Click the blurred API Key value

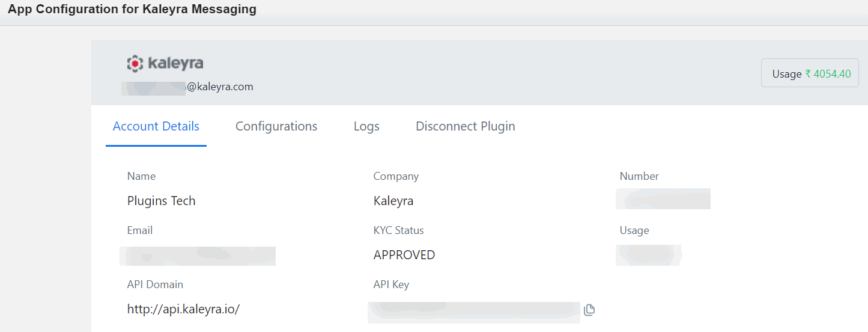point(474,312)
